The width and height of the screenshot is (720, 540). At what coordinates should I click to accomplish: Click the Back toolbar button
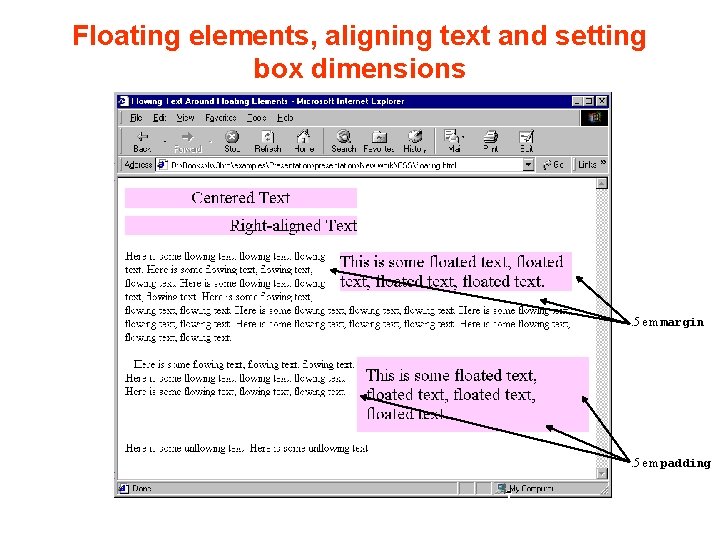pos(142,141)
